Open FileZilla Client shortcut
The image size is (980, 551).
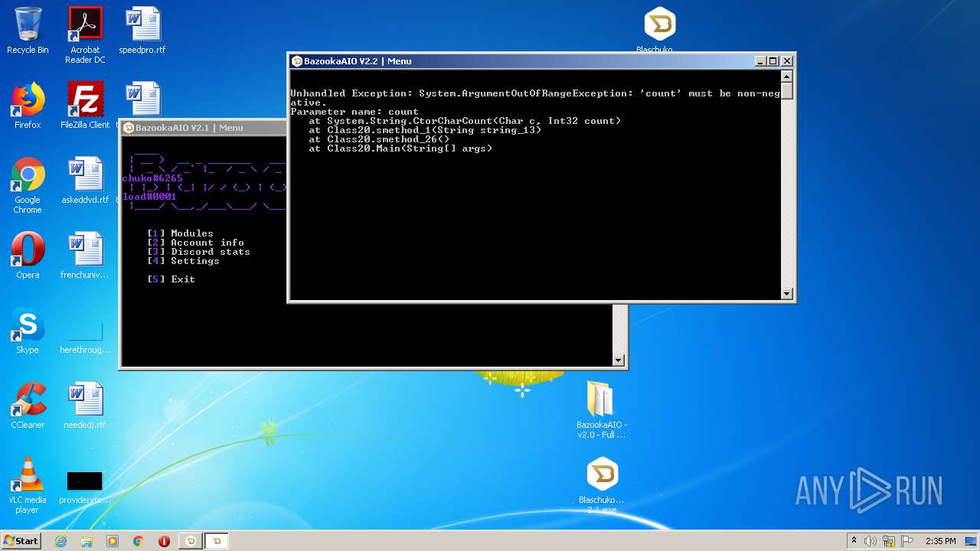click(85, 106)
